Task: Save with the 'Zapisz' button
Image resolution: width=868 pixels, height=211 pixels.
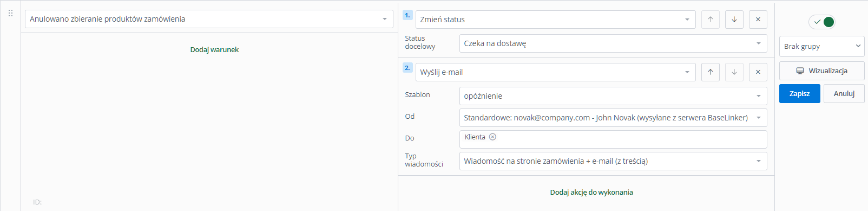Action: 800,93
